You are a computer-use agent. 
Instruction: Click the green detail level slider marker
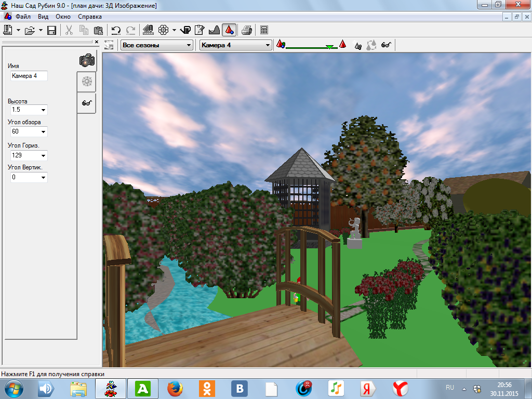[x=329, y=47]
